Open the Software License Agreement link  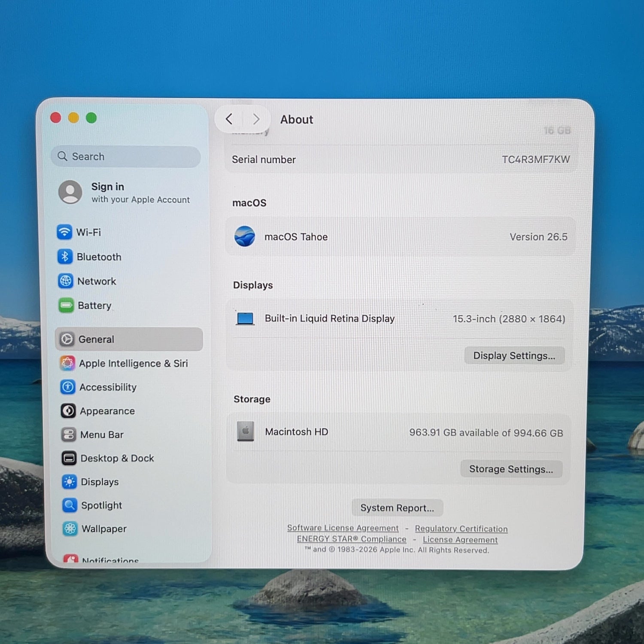tap(343, 528)
